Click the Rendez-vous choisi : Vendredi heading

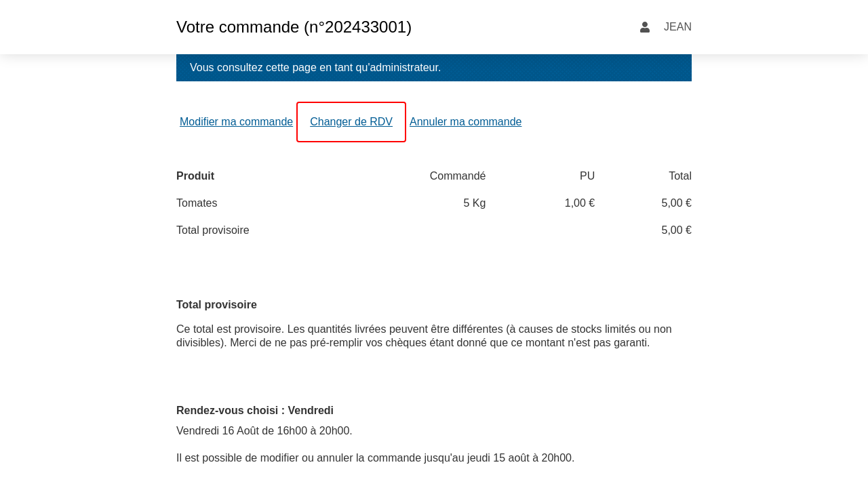pos(255,411)
